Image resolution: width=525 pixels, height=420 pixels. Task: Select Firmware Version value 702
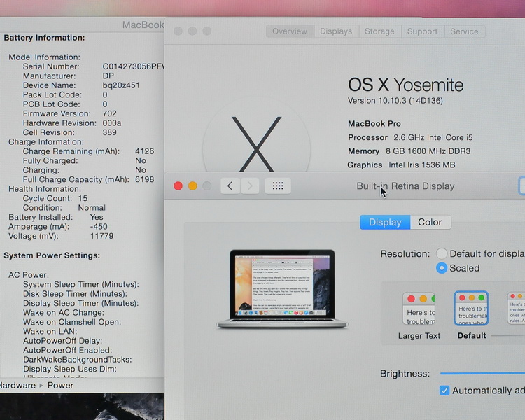point(109,113)
